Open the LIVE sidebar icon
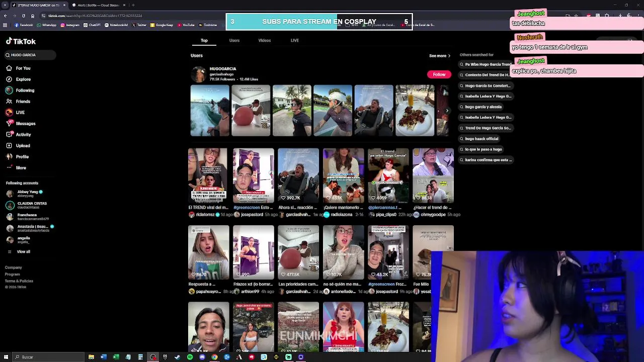This screenshot has height=362, width=644. pyautogui.click(x=9, y=113)
